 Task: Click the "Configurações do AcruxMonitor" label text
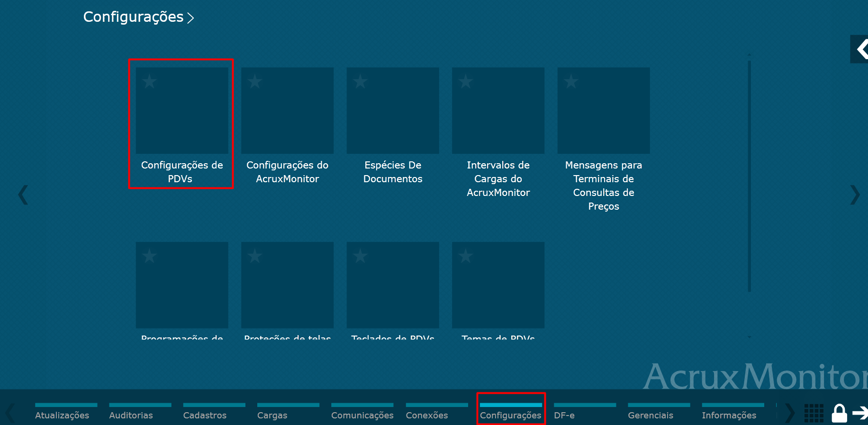(288, 172)
